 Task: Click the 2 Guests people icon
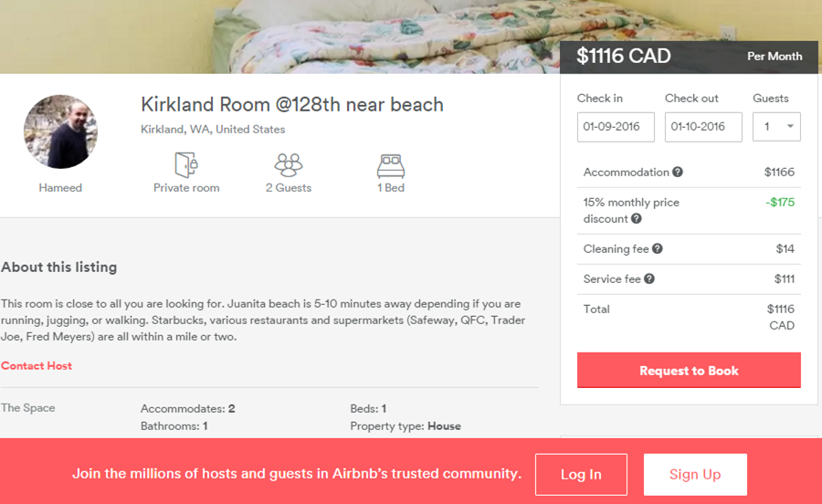tap(289, 164)
